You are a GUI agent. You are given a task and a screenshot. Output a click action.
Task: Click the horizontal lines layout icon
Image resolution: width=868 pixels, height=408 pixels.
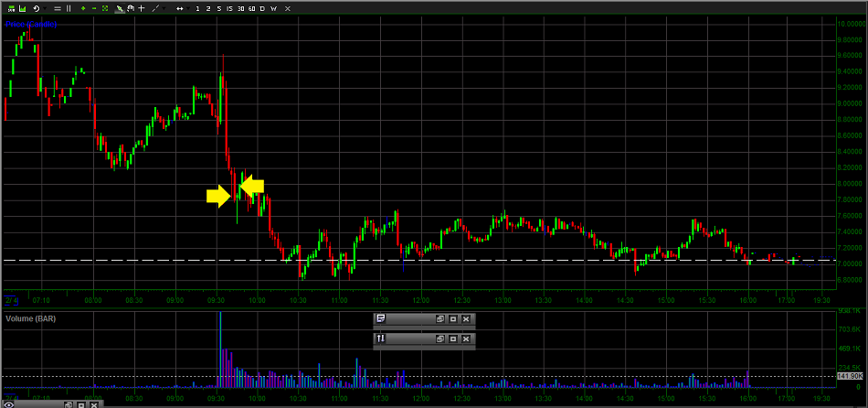(x=57, y=8)
